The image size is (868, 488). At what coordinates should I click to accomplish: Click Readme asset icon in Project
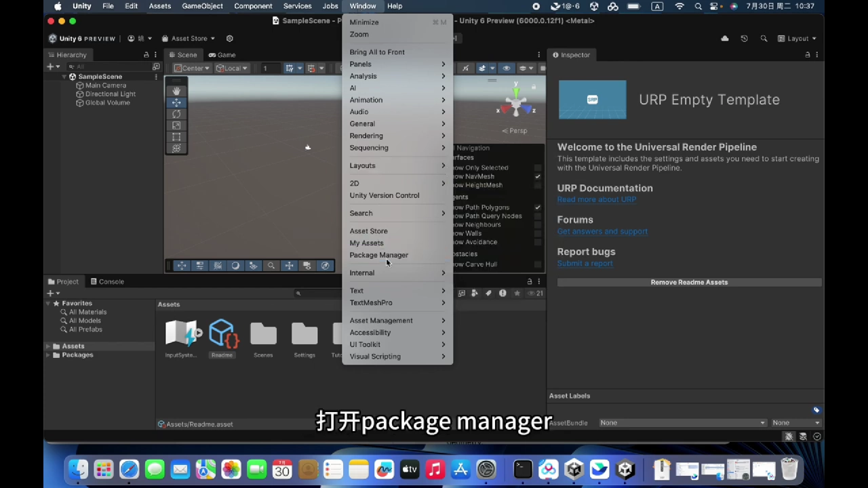pos(222,333)
